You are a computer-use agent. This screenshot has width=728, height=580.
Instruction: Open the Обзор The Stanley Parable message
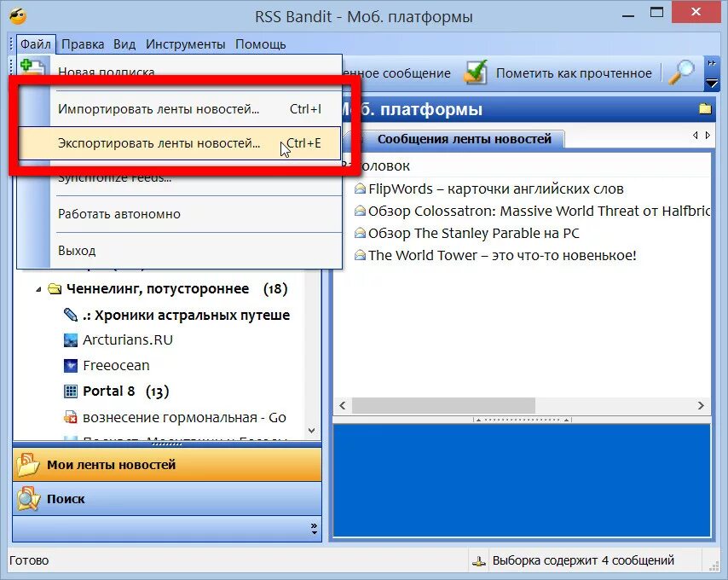coord(474,233)
